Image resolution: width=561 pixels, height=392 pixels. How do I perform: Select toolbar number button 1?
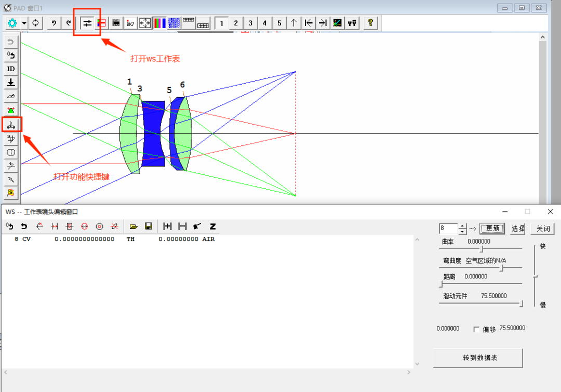click(x=221, y=23)
